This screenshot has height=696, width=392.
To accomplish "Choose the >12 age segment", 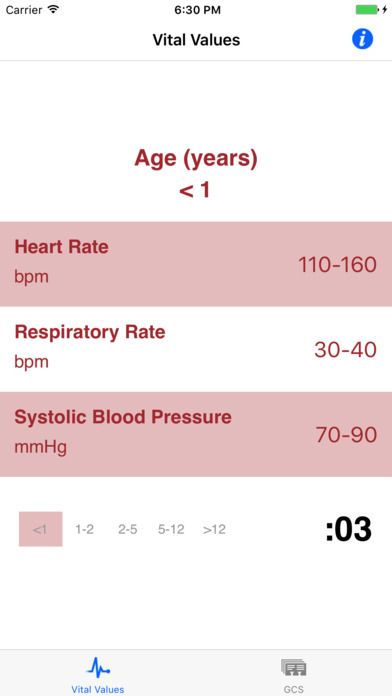I will pyautogui.click(x=214, y=529).
